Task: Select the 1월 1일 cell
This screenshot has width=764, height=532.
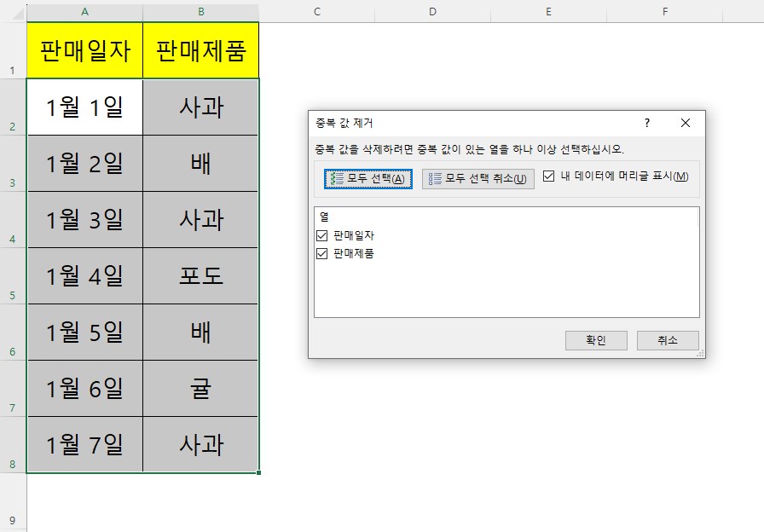Action: click(x=84, y=106)
